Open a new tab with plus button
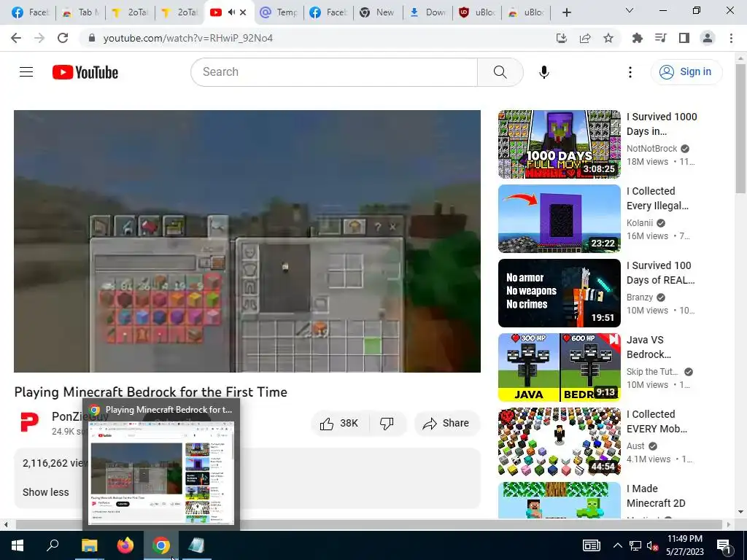747x560 pixels. pos(566,12)
